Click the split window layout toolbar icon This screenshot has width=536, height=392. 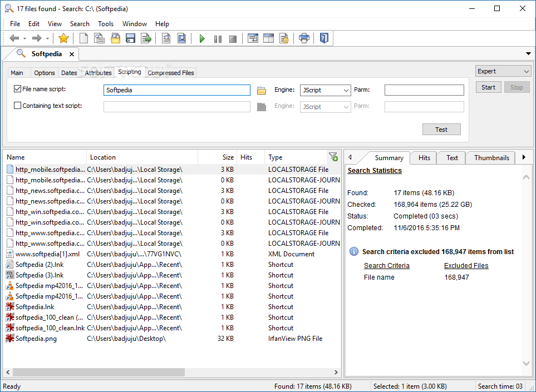pyautogui.click(x=269, y=38)
